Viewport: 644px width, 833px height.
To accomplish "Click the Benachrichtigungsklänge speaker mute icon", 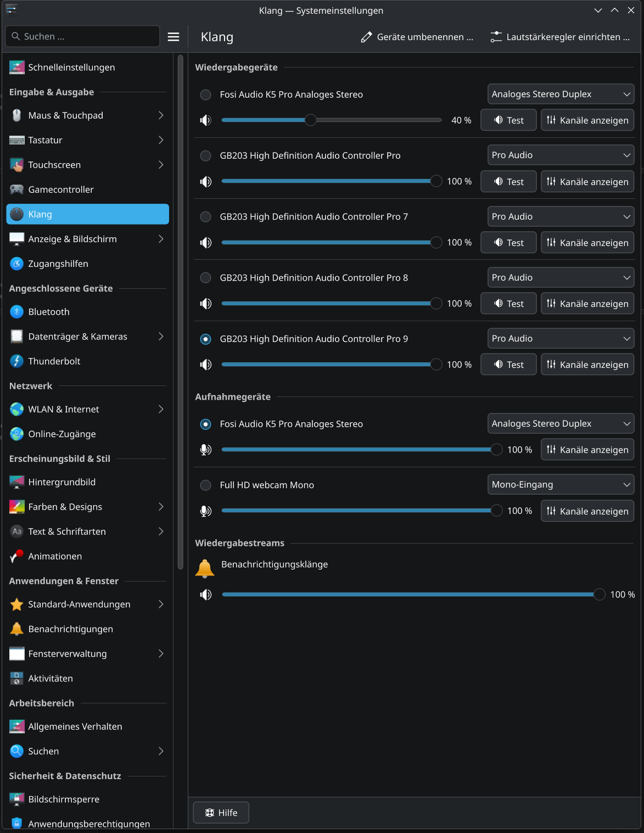I will click(206, 595).
